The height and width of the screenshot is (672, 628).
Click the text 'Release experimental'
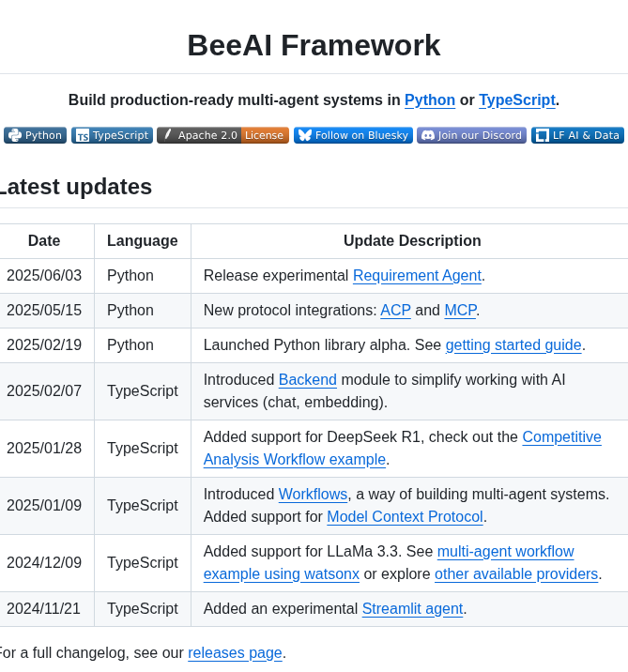tap(276, 276)
